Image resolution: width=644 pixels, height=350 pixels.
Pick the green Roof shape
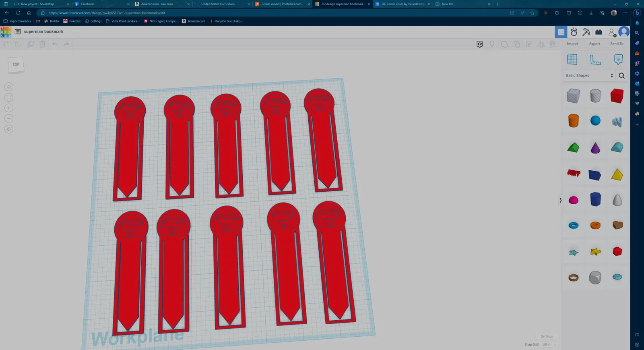point(573,147)
